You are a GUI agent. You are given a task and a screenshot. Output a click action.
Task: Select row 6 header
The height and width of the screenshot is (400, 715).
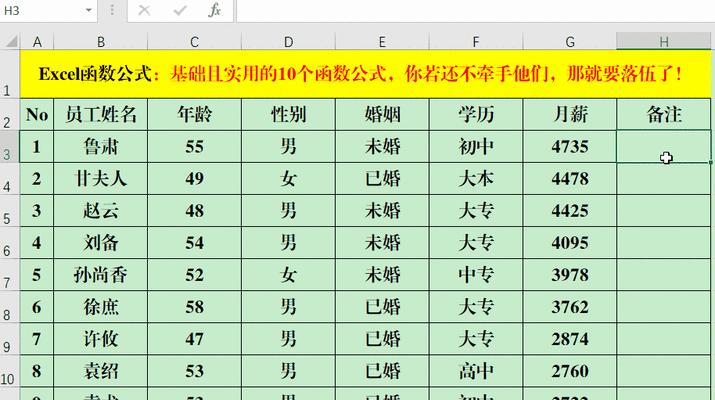click(10, 243)
